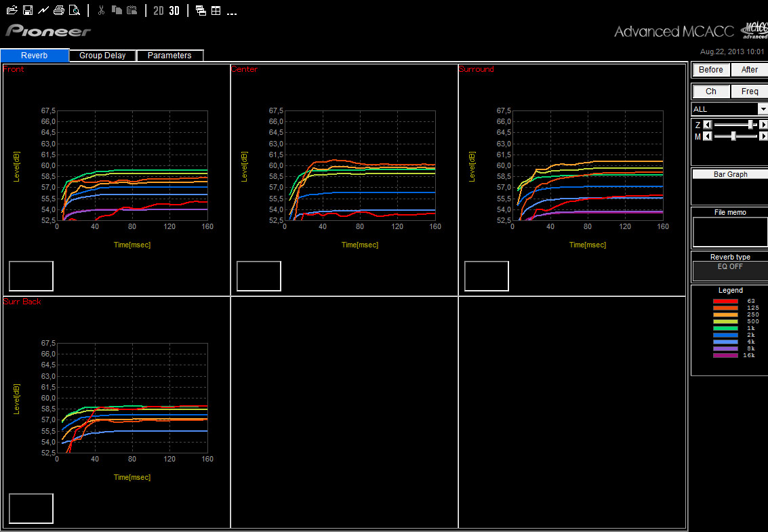Image resolution: width=768 pixels, height=532 pixels.
Task: Click inside the File memo text box
Action: pos(730,232)
